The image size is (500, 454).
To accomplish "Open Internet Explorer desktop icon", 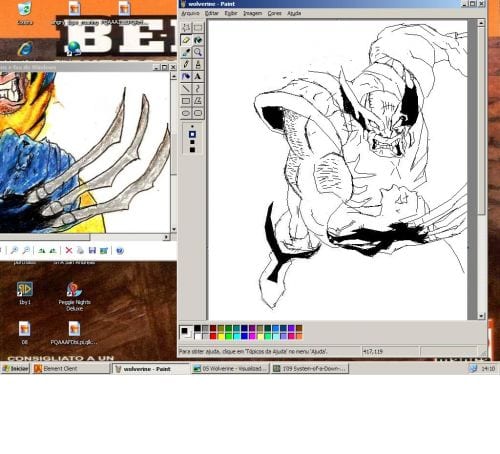I will click(25, 49).
